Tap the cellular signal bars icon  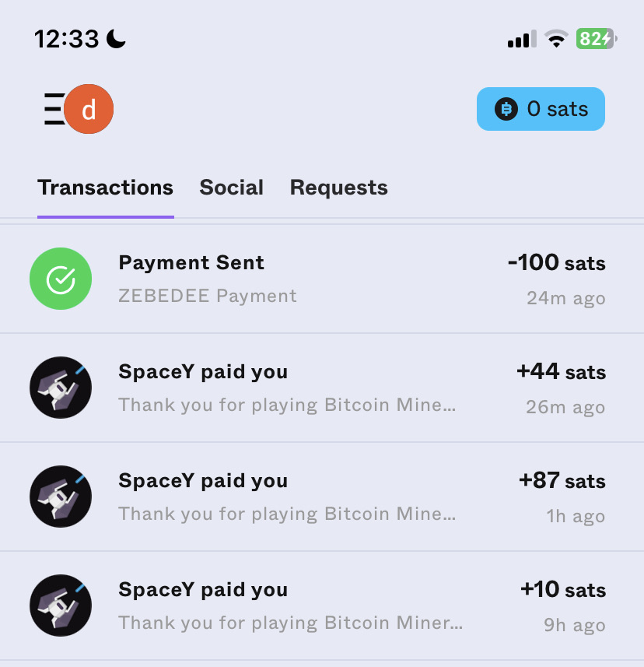pos(522,39)
